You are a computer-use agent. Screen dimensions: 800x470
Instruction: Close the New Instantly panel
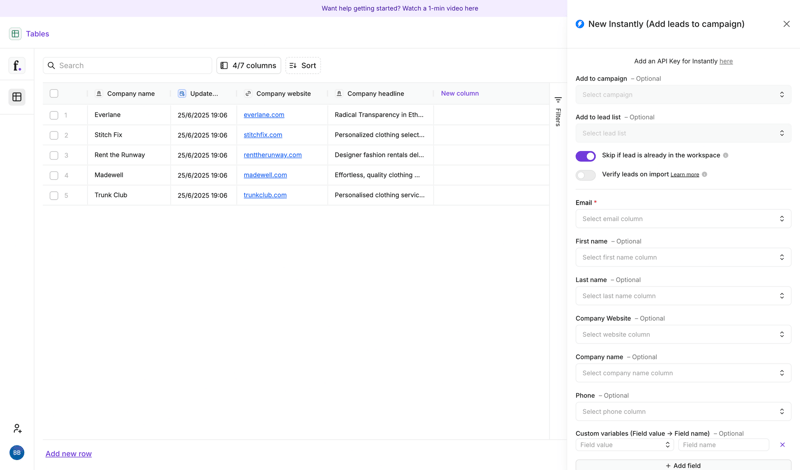786,24
